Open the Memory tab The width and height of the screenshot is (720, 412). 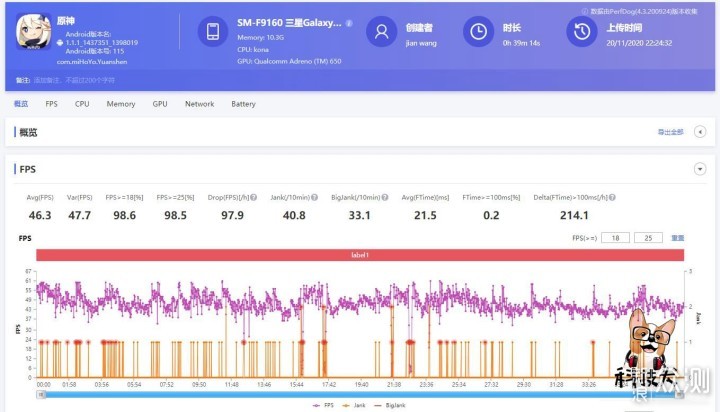(x=121, y=104)
